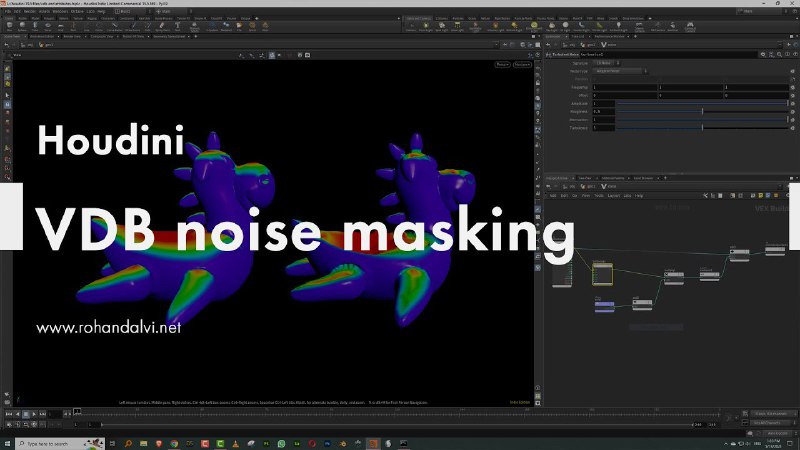Open the Main radial menu dropdown
This screenshot has height=450, width=800.
point(172,11)
